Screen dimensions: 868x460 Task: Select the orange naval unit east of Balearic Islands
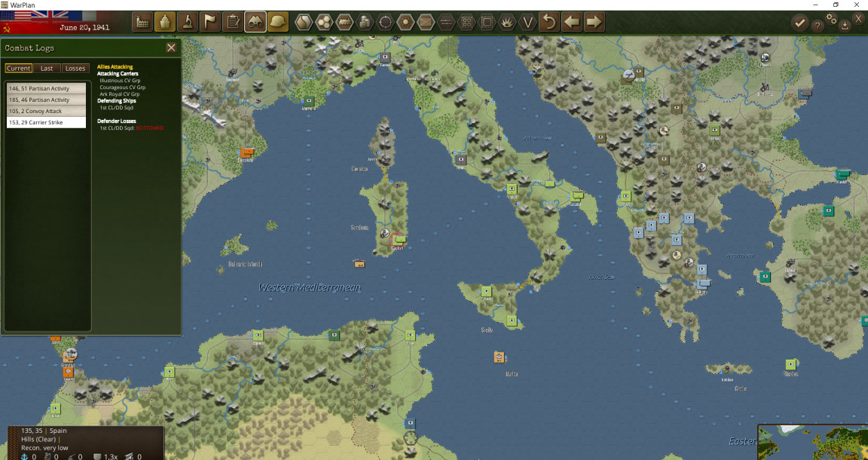click(x=360, y=264)
